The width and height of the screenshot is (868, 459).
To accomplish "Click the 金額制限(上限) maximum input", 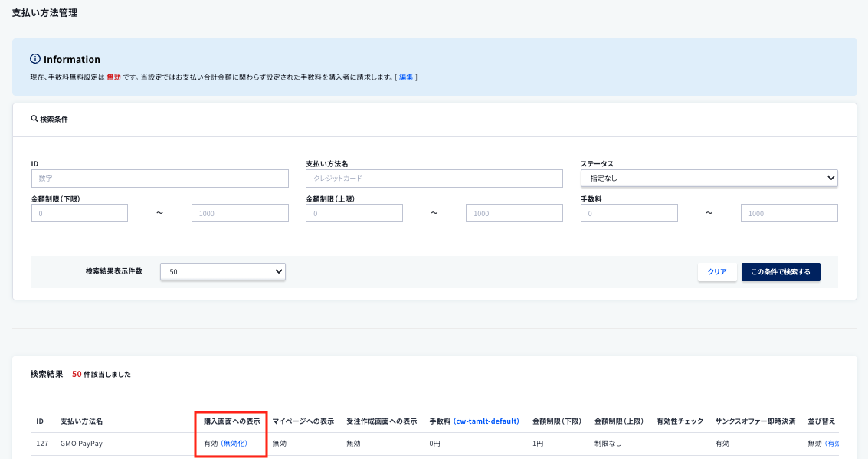I will 514,213.
